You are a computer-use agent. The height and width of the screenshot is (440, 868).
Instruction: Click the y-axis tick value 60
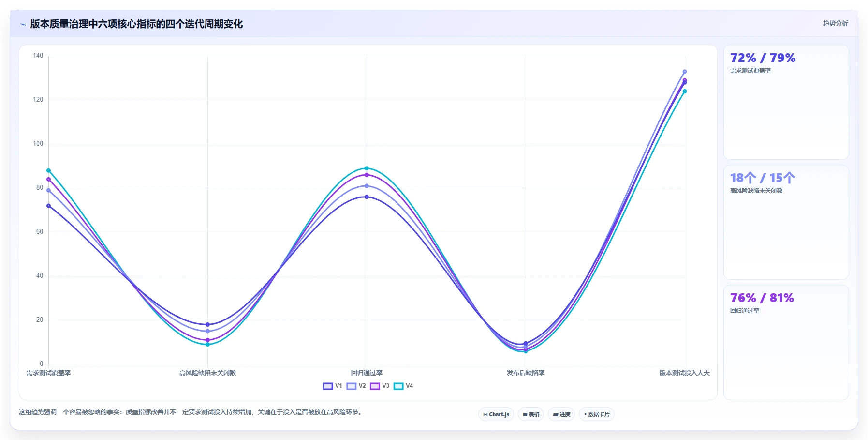point(40,232)
